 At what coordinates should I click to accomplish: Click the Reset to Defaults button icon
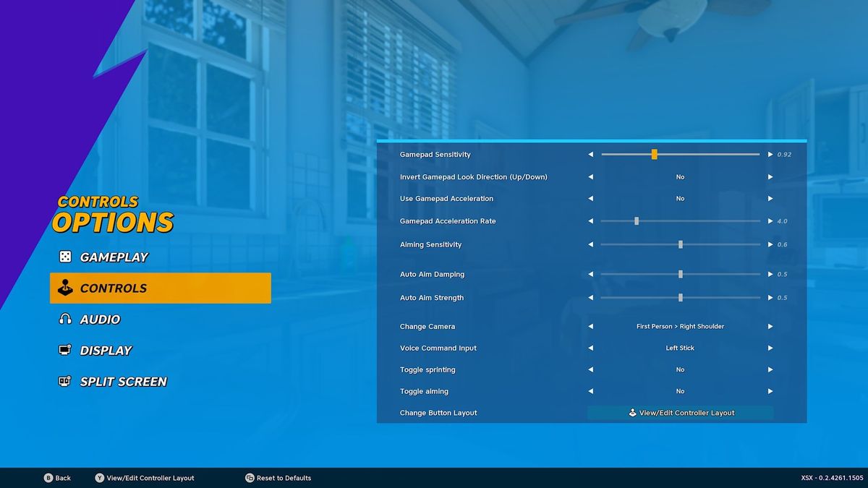(250, 478)
